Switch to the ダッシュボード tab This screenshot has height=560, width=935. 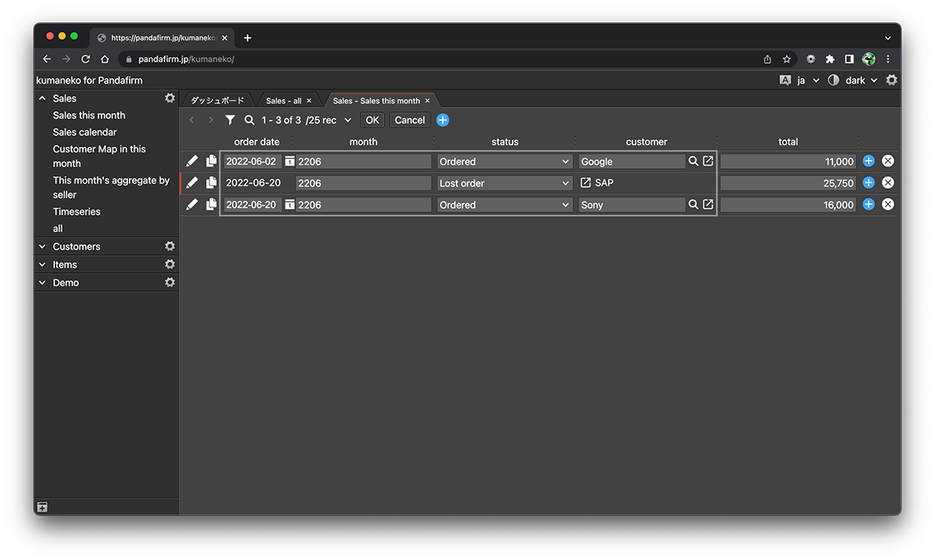(217, 101)
